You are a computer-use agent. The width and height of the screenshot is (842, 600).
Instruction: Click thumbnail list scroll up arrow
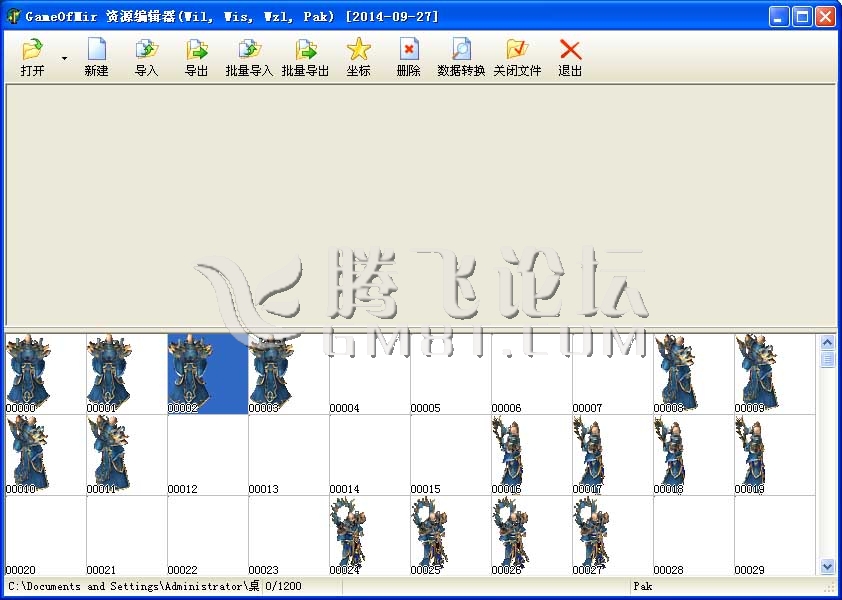pos(828,342)
